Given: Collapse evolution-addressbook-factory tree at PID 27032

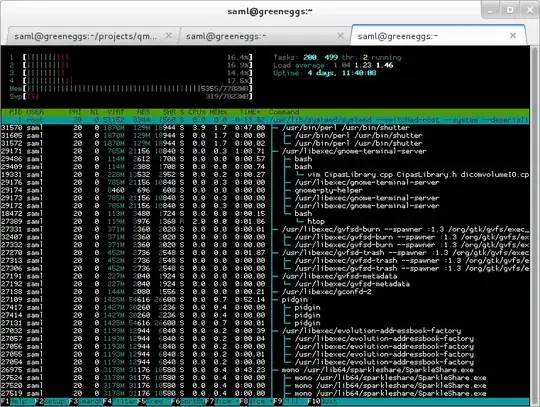Looking at the screenshot, I should click(x=265, y=331).
